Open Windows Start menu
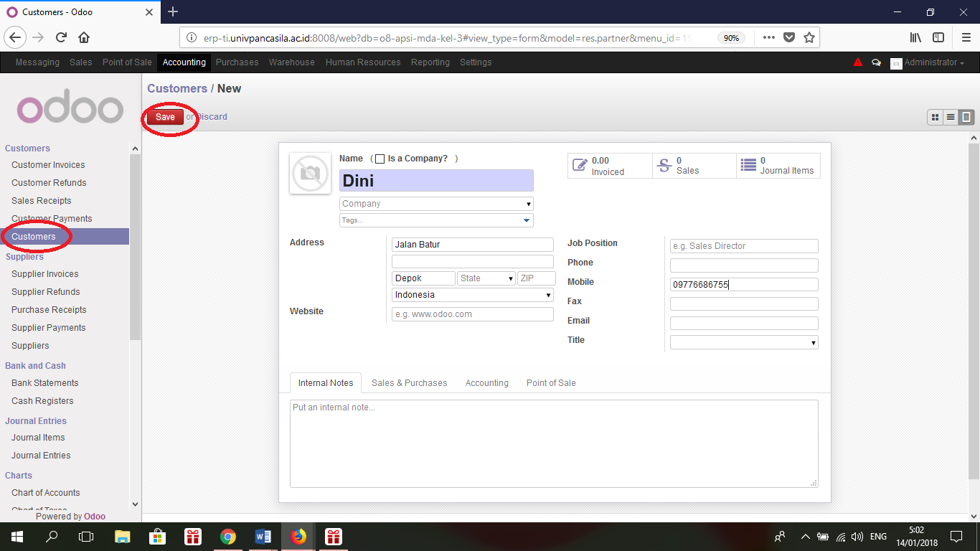980x551 pixels. [17, 537]
